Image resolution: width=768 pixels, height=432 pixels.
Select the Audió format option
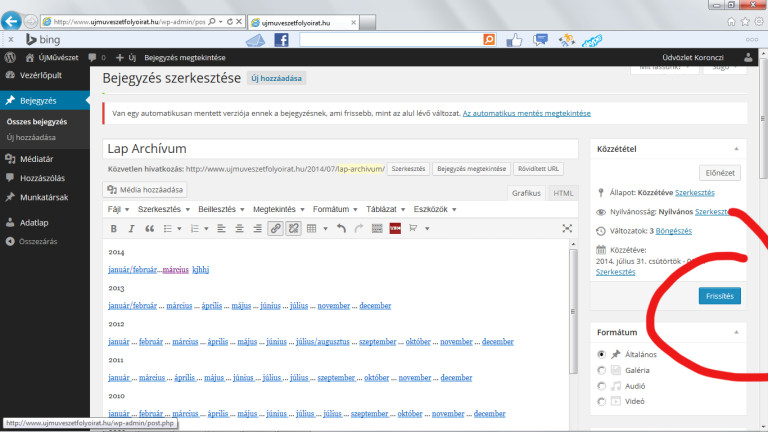coord(601,385)
